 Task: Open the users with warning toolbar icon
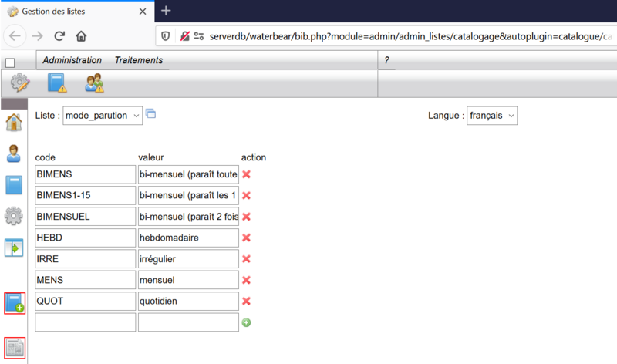pyautogui.click(x=94, y=83)
